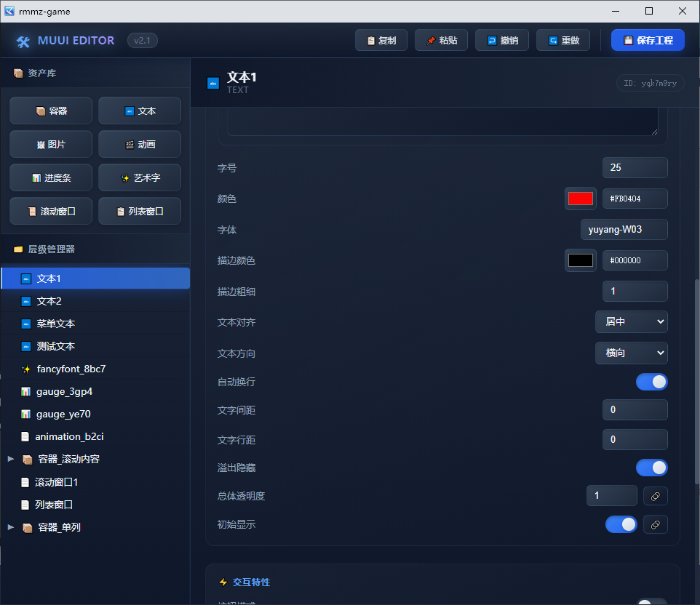700x605 pixels.
Task: Select the fancyfont_8bc7 layer
Action: coord(95,369)
